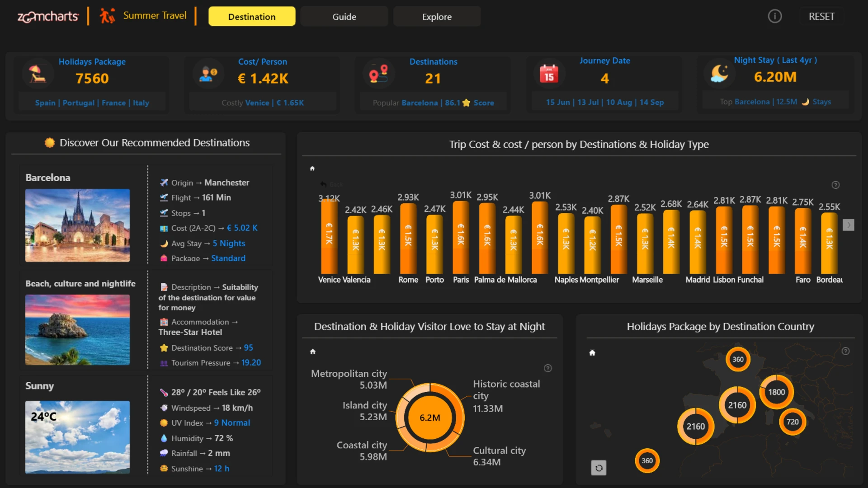Click the Venice bar in cost chart

tap(329, 236)
